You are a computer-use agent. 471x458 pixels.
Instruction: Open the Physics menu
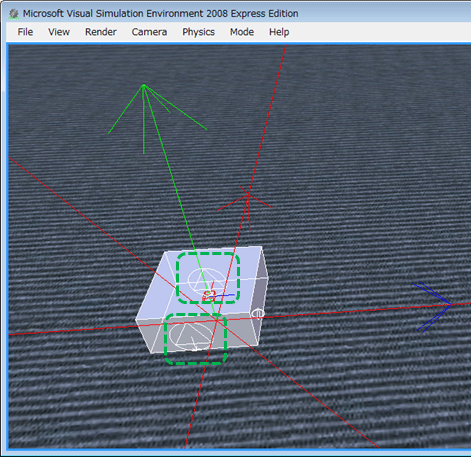(198, 32)
